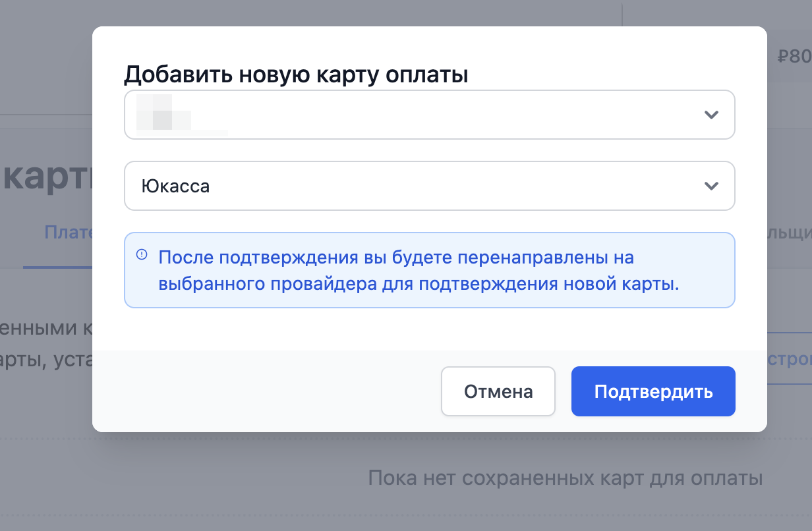Viewport: 812px width, 531px height.
Task: Expand the Юкасса payment provider dropdown
Action: [428, 186]
